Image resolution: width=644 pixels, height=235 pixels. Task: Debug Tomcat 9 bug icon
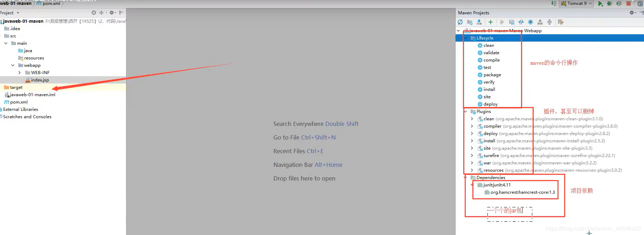(609, 3)
